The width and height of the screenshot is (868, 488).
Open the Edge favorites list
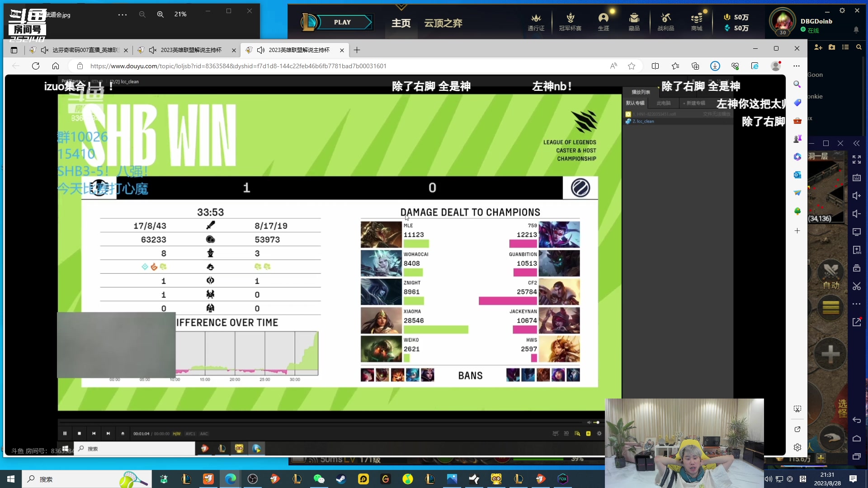point(675,66)
